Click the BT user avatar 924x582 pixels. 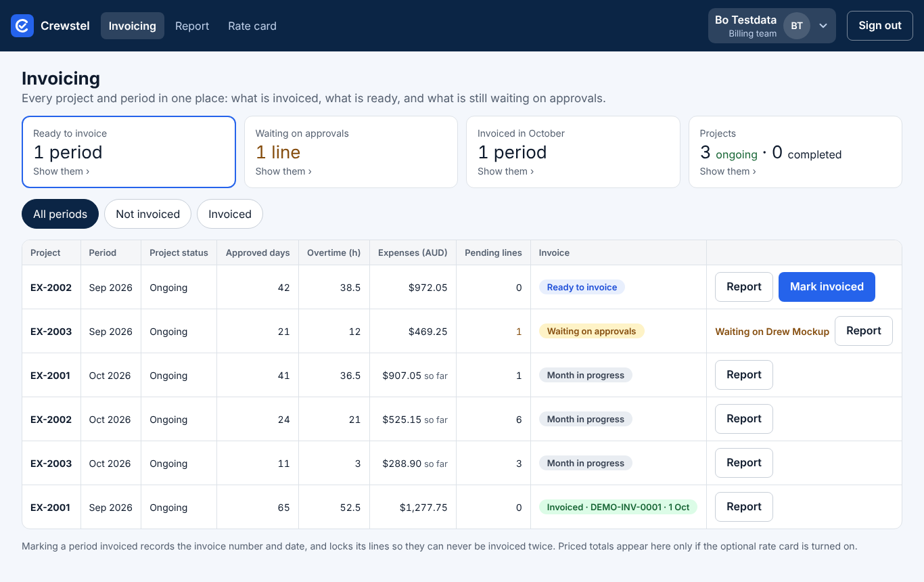pos(797,26)
